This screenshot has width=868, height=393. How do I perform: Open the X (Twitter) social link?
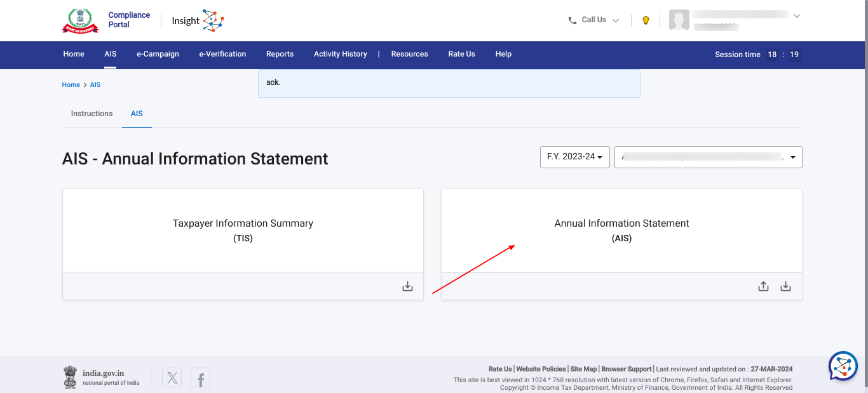(172, 378)
